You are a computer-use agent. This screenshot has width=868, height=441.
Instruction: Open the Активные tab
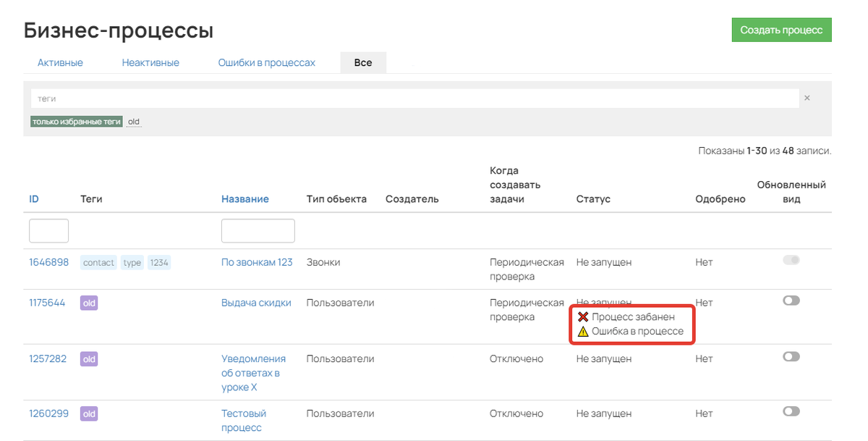tap(60, 63)
